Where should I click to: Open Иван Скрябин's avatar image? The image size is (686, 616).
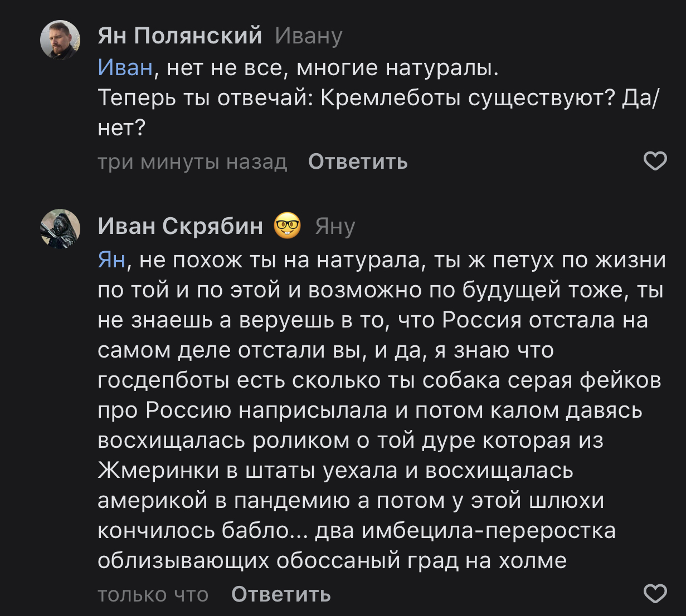60,228
